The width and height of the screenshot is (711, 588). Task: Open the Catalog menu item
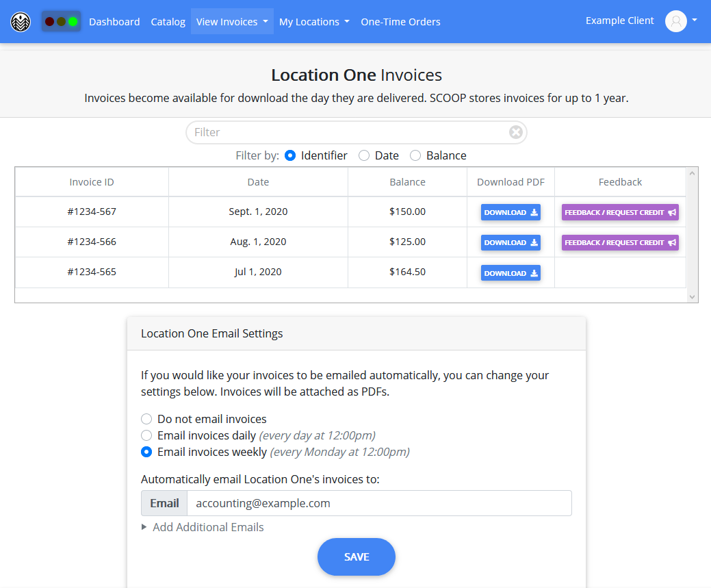point(168,21)
